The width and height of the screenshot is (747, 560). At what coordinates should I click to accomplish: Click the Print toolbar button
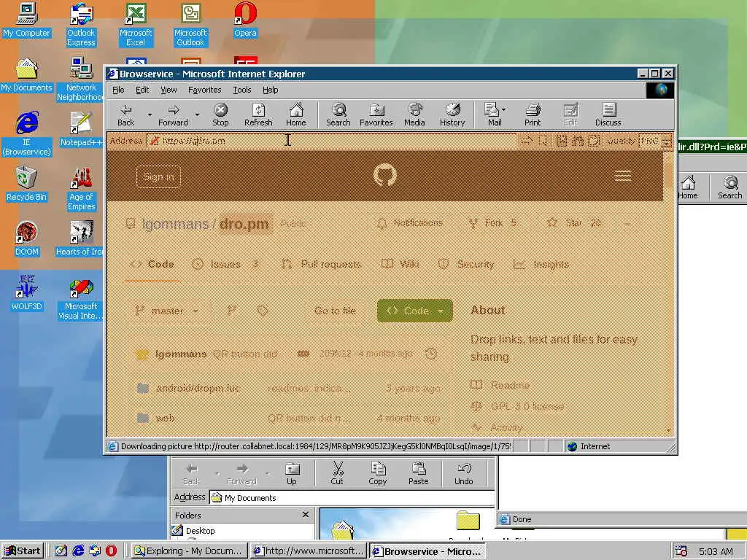click(533, 115)
